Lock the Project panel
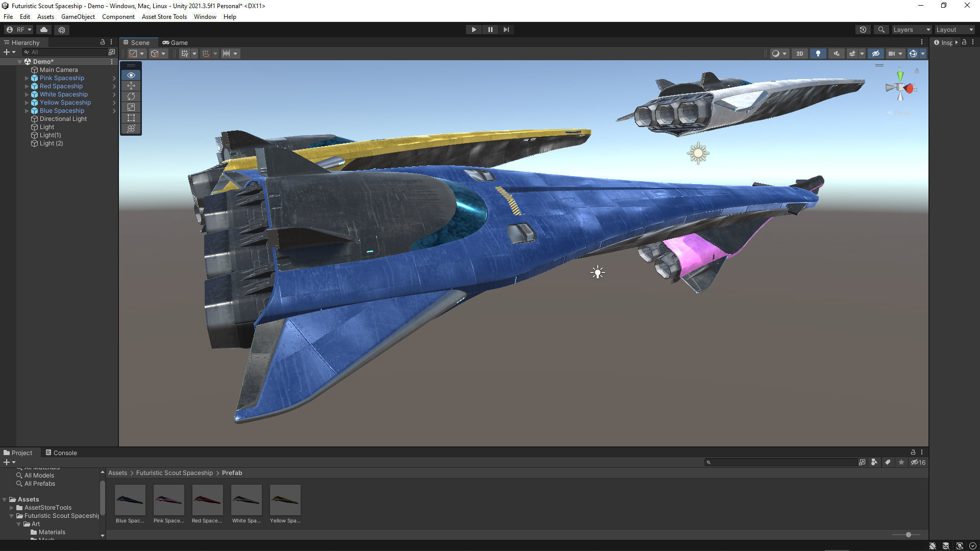Image resolution: width=980 pixels, height=551 pixels. 913,453
